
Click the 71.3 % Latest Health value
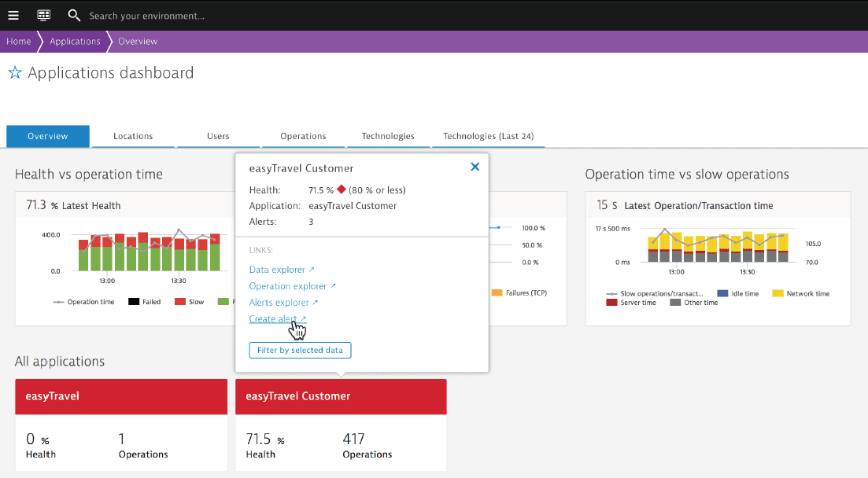[x=73, y=205]
